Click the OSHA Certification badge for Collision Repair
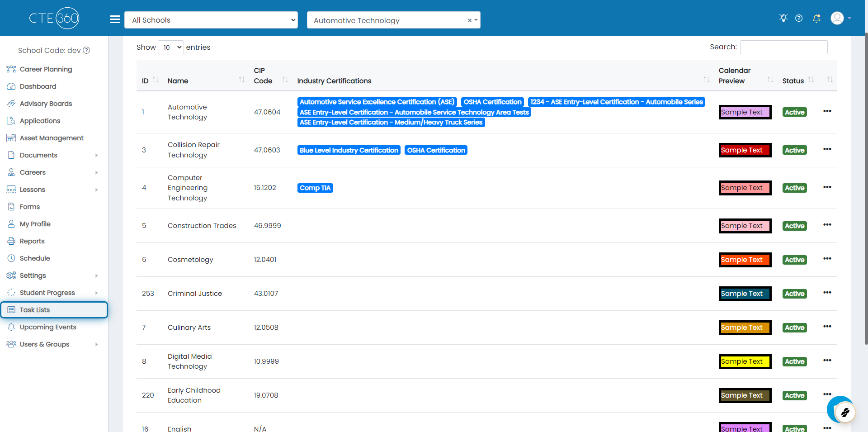 point(436,150)
